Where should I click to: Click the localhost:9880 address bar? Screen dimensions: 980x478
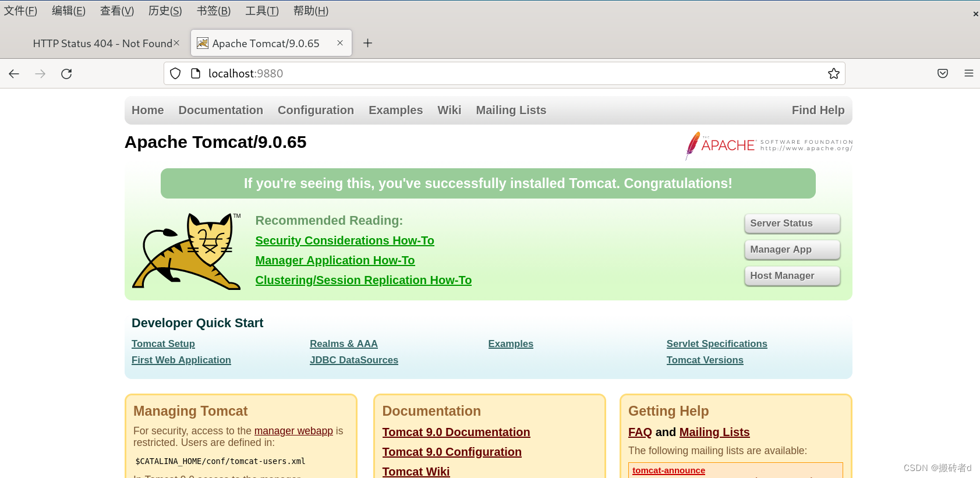[x=504, y=73]
